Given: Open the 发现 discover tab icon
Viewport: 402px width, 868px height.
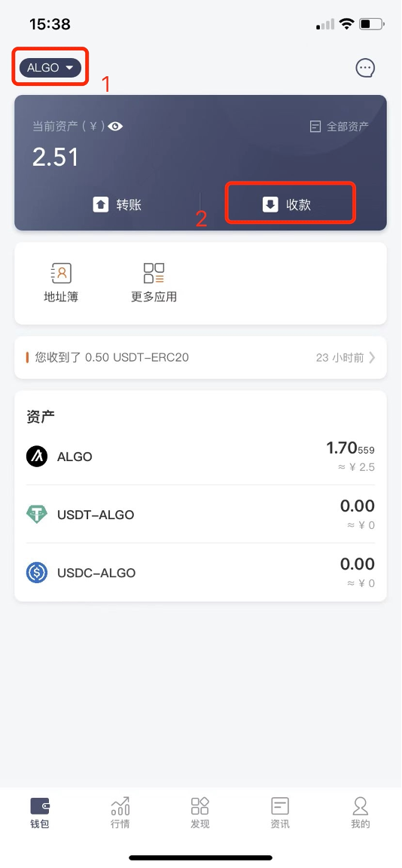Looking at the screenshot, I should coord(200,805).
